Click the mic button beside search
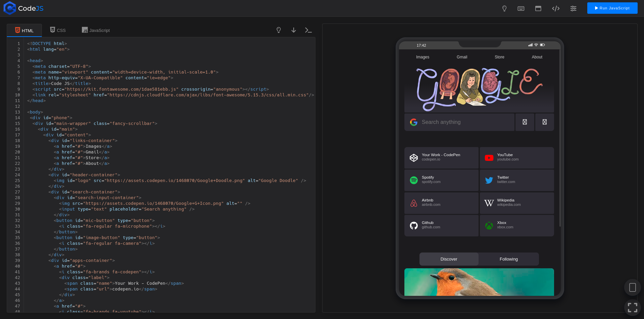Screen dimensions: 644x319 pyautogui.click(x=525, y=122)
